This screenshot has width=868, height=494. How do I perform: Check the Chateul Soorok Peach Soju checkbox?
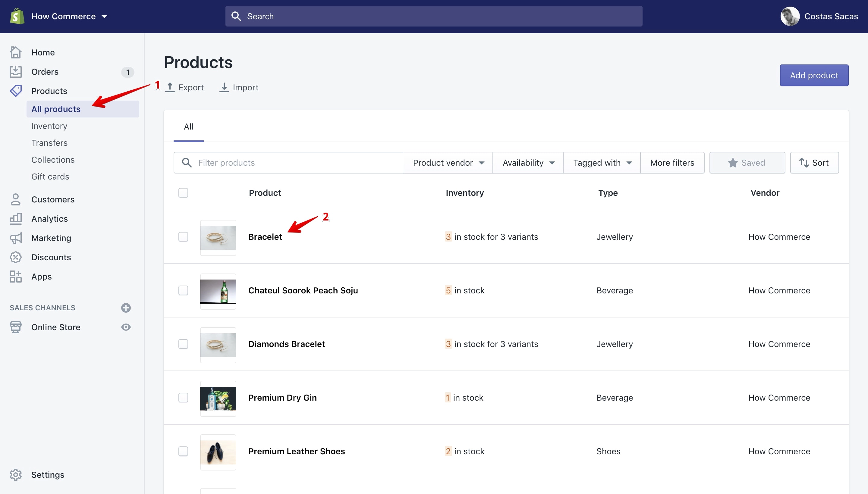pyautogui.click(x=183, y=290)
